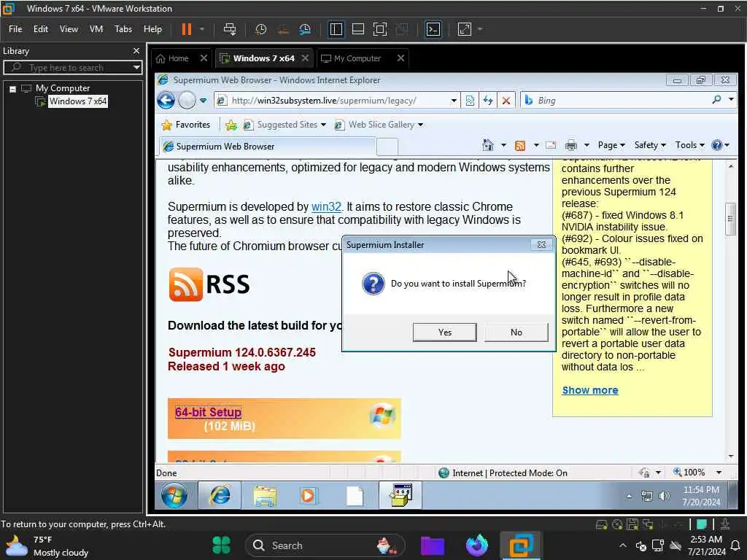The image size is (747, 560).
Task: Open library search dropdown arrow
Action: click(x=136, y=67)
